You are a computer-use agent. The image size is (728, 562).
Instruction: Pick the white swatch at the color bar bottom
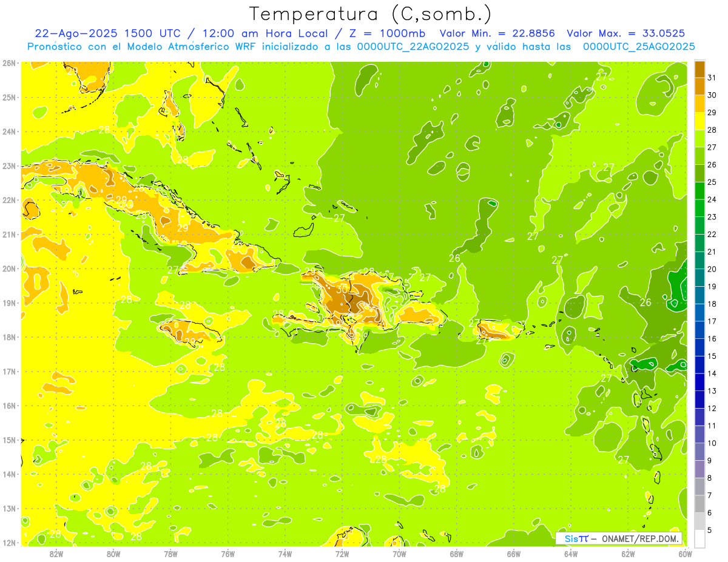699,538
